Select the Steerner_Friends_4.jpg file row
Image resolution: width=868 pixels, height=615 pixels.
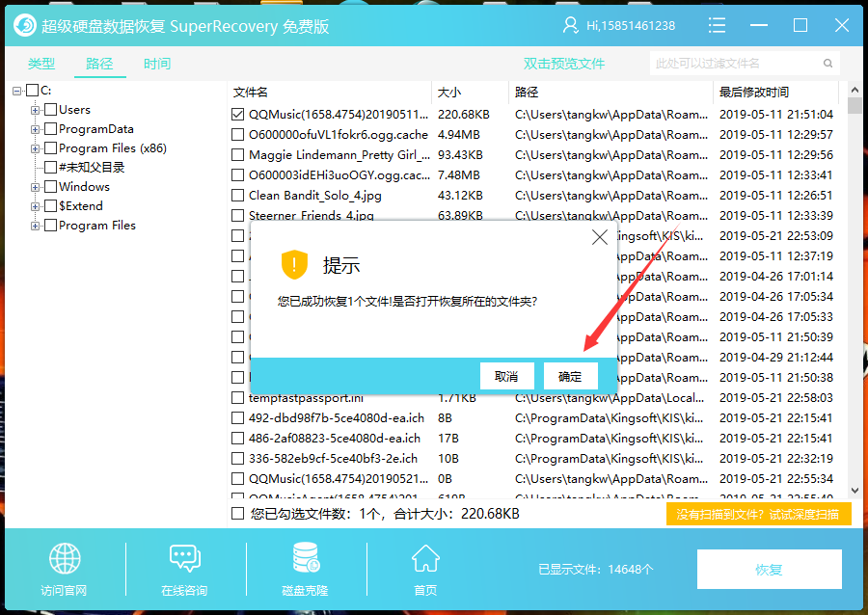pyautogui.click(x=532, y=216)
